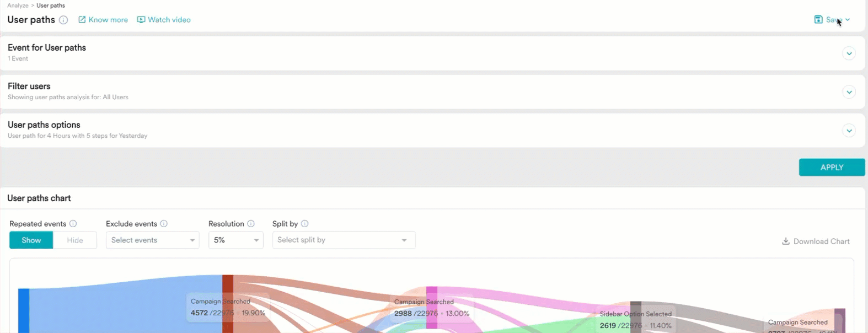Click the User paths info icon
868x333 pixels.
(63, 20)
